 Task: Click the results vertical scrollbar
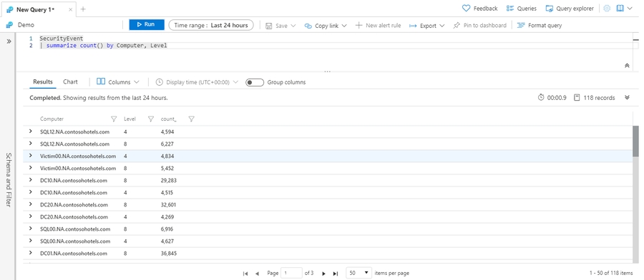[x=636, y=141]
